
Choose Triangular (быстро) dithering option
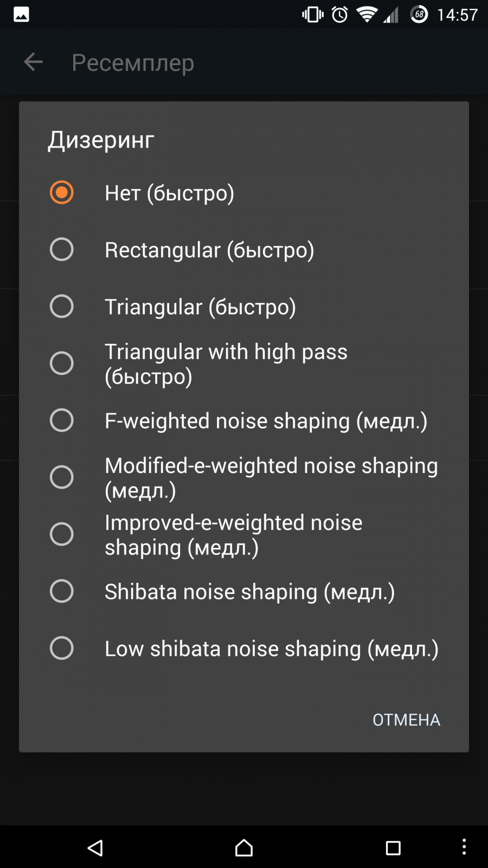(x=244, y=307)
